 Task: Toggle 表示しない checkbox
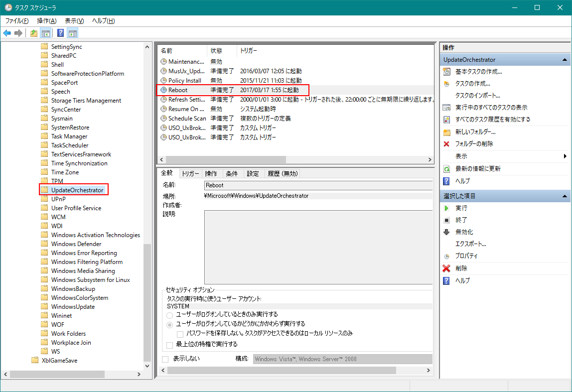(165, 360)
